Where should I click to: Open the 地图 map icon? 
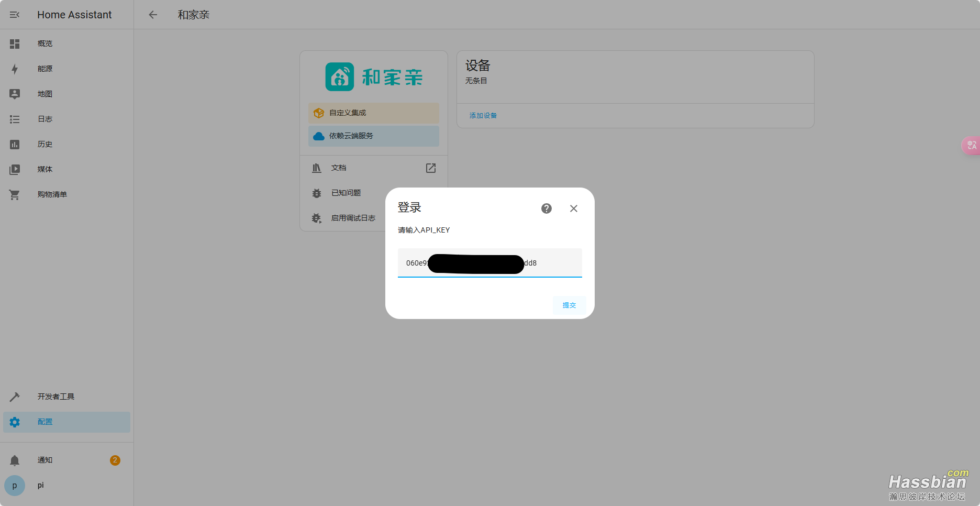15,94
